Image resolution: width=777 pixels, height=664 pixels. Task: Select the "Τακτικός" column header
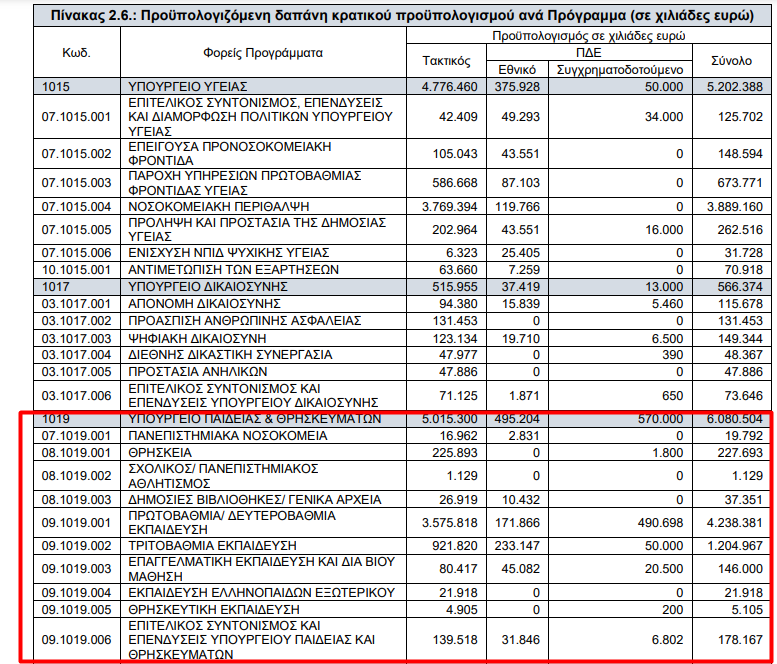tap(448, 61)
